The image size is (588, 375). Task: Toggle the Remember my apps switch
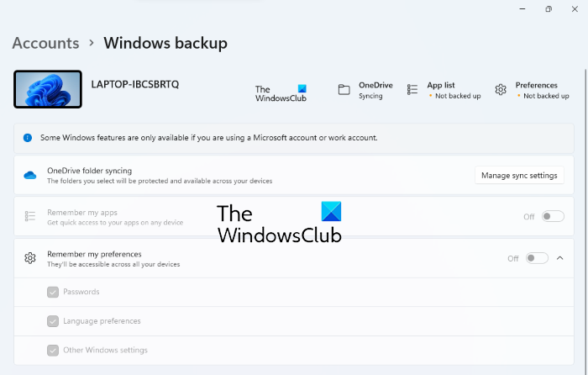tap(553, 217)
